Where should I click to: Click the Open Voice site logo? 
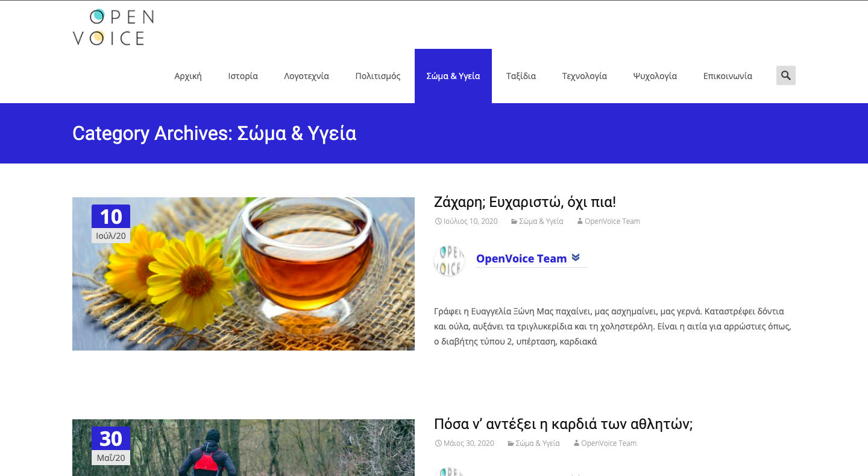click(113, 28)
